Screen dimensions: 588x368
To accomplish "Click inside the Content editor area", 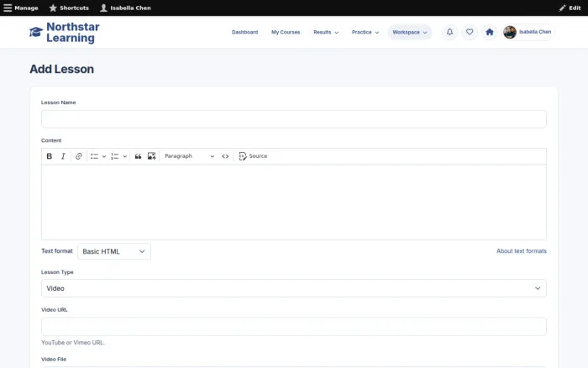I will click(x=294, y=202).
